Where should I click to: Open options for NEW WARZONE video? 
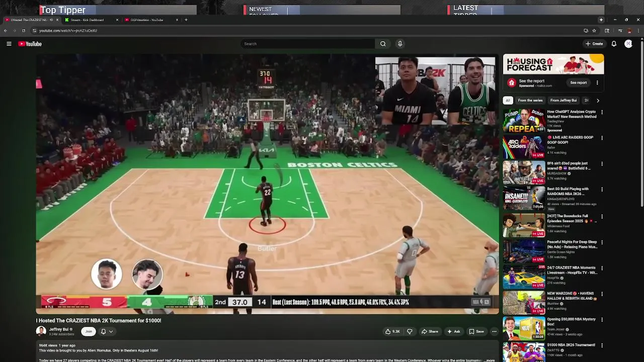click(x=602, y=294)
